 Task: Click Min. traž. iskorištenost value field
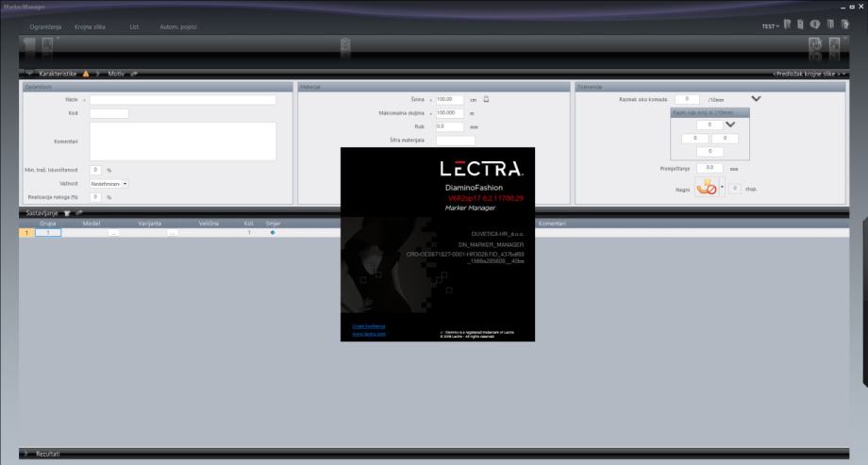click(x=95, y=170)
